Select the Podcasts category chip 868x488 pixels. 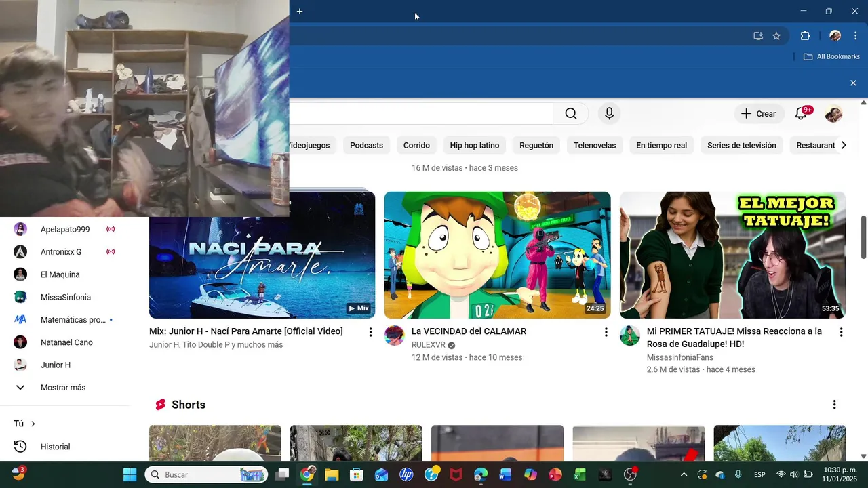pos(366,145)
